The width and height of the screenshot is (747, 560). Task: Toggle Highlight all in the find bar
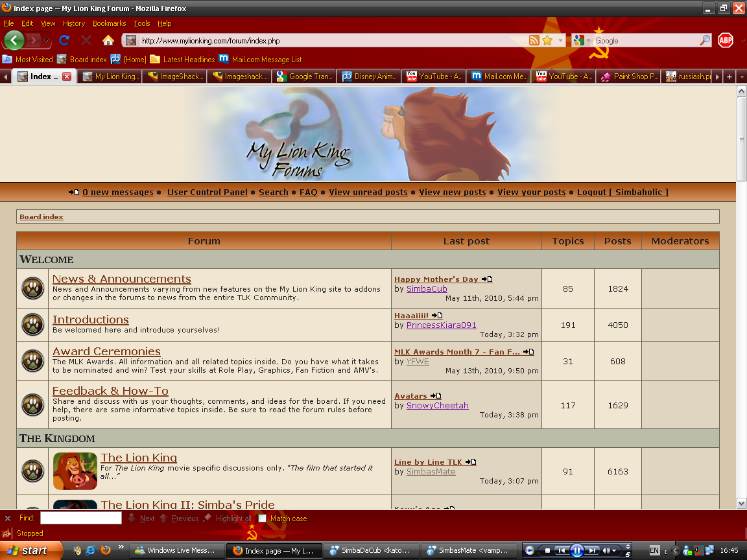coord(227,519)
